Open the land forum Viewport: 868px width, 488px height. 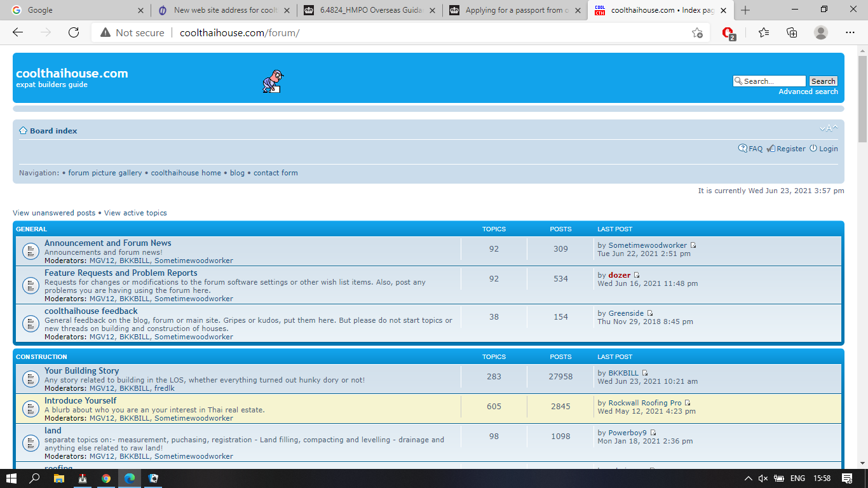[x=53, y=431]
